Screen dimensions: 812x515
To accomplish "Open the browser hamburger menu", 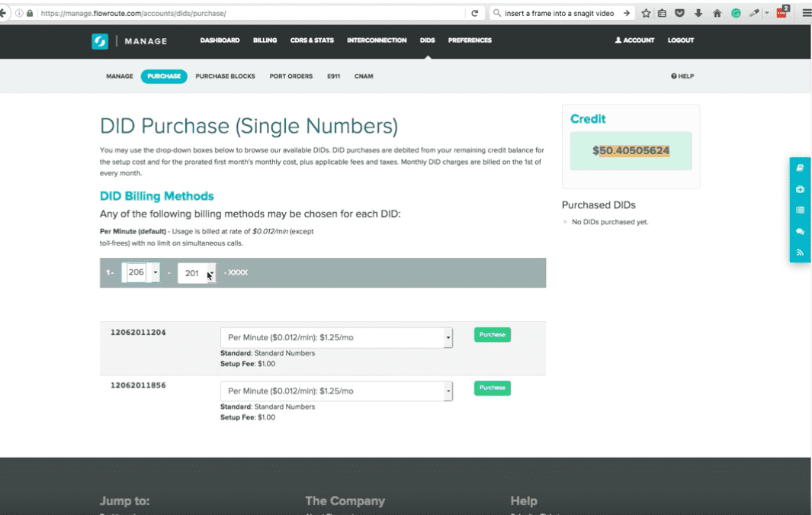I will click(807, 13).
